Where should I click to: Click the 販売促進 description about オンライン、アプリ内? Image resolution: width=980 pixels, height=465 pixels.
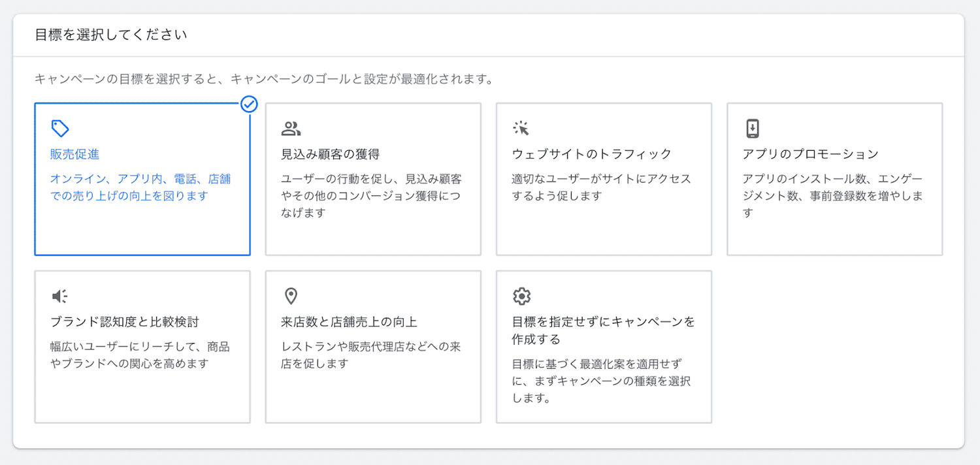click(140, 187)
